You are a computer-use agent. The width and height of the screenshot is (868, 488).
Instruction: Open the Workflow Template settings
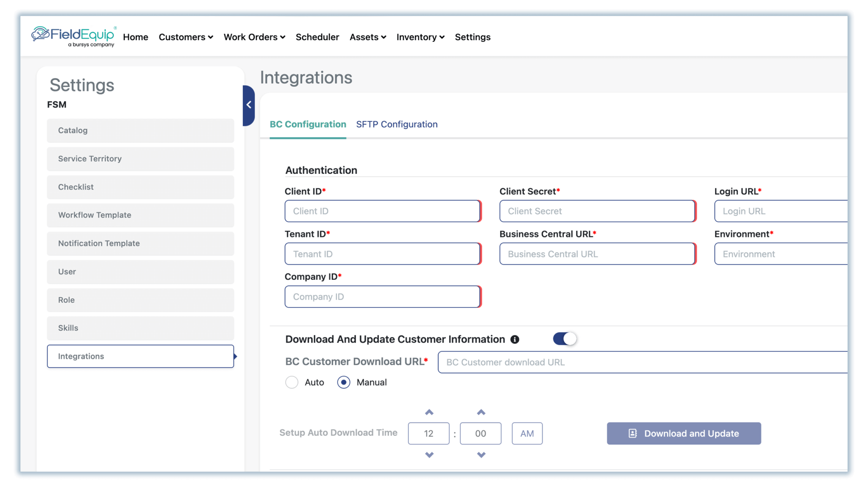coord(140,215)
